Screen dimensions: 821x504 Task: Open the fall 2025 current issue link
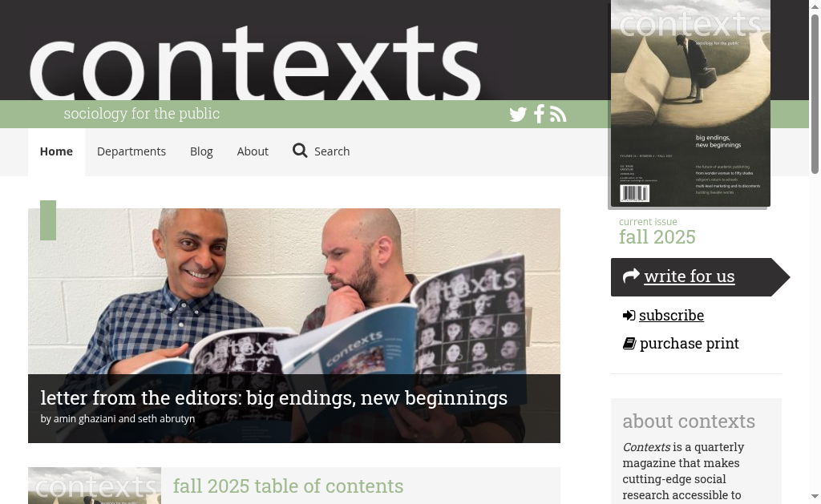[657, 237]
